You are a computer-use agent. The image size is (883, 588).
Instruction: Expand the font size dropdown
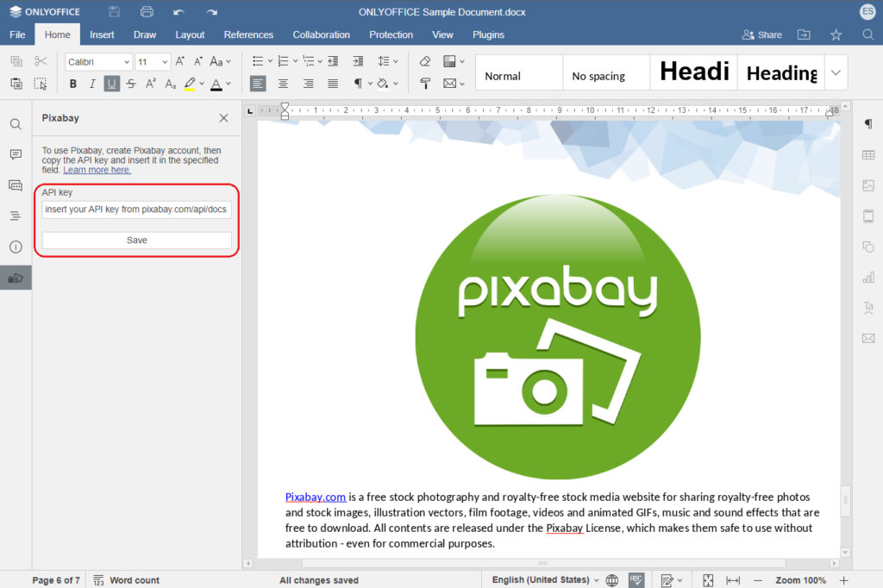pos(164,61)
